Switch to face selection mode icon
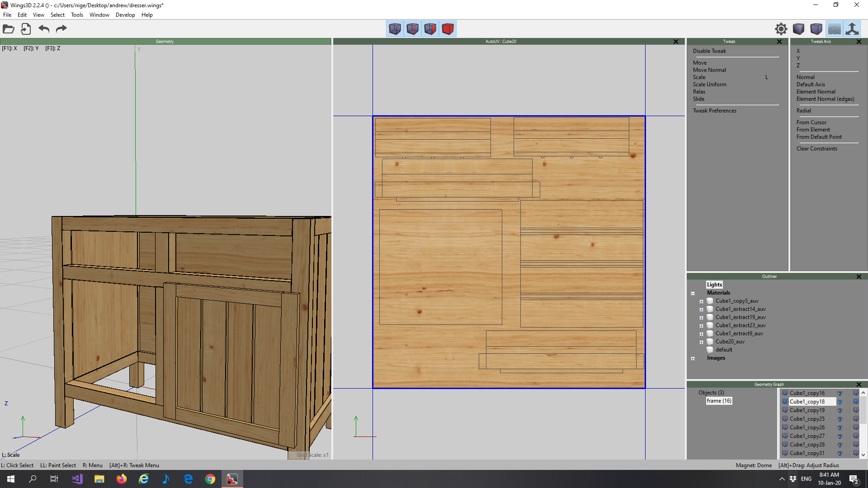 [430, 29]
